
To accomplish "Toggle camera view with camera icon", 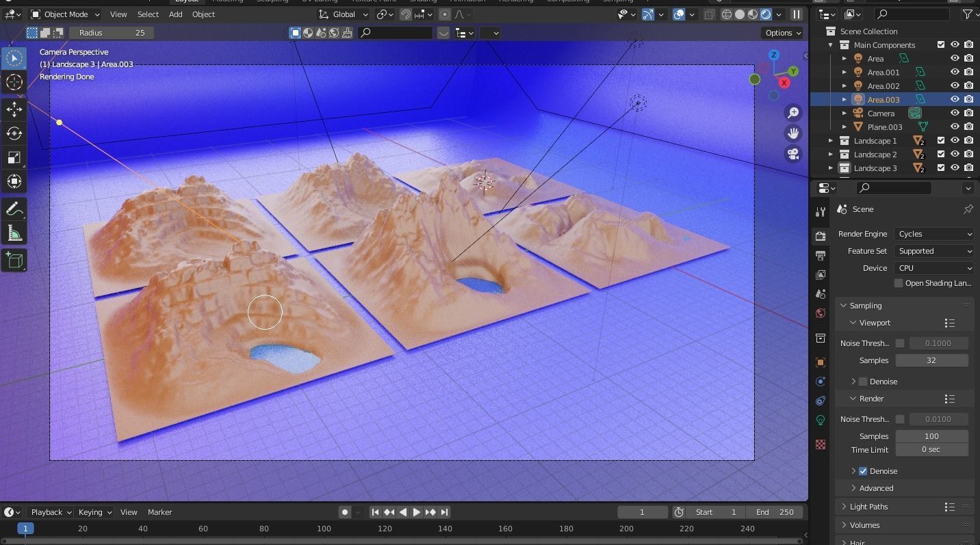I will point(793,154).
